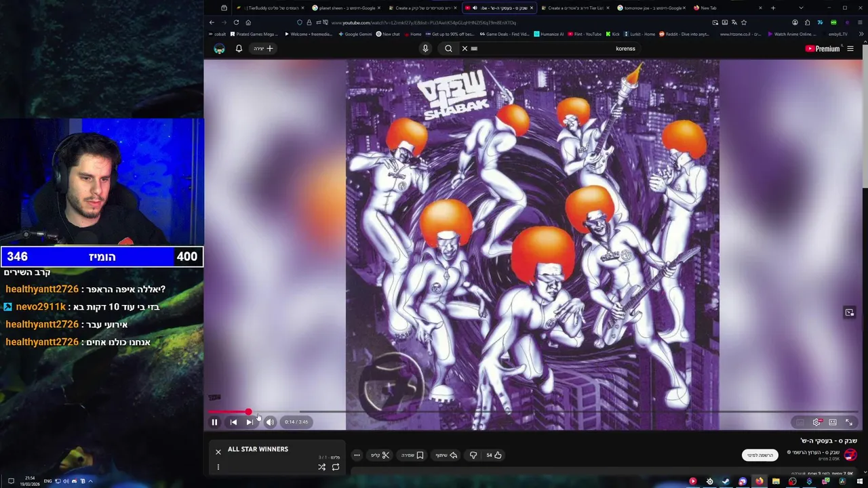This screenshot has width=868, height=488.
Task: Share the video
Action: point(447,455)
